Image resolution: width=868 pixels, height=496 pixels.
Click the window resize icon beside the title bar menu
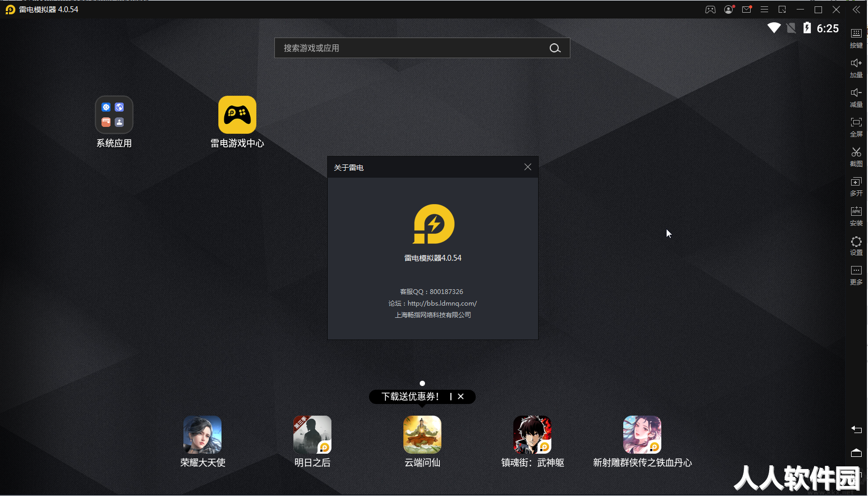coord(782,10)
